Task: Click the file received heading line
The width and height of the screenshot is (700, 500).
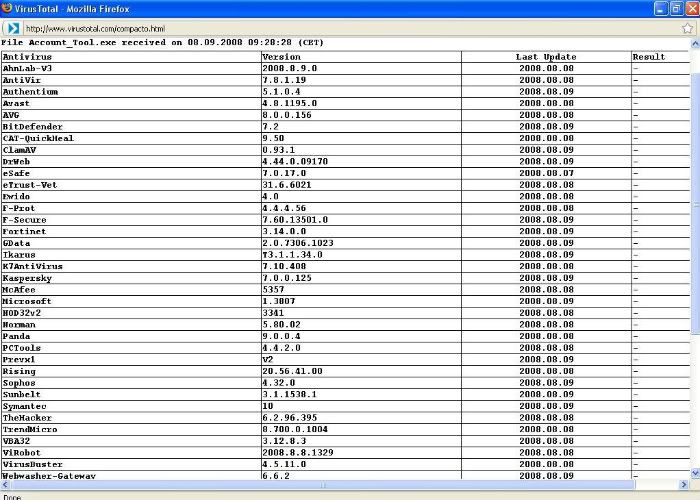Action: click(x=162, y=42)
